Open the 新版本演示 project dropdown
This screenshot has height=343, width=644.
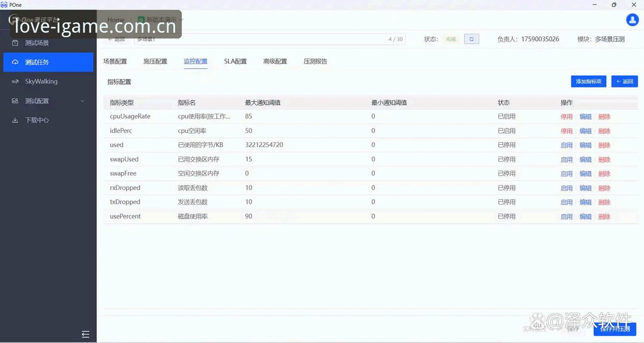click(160, 20)
